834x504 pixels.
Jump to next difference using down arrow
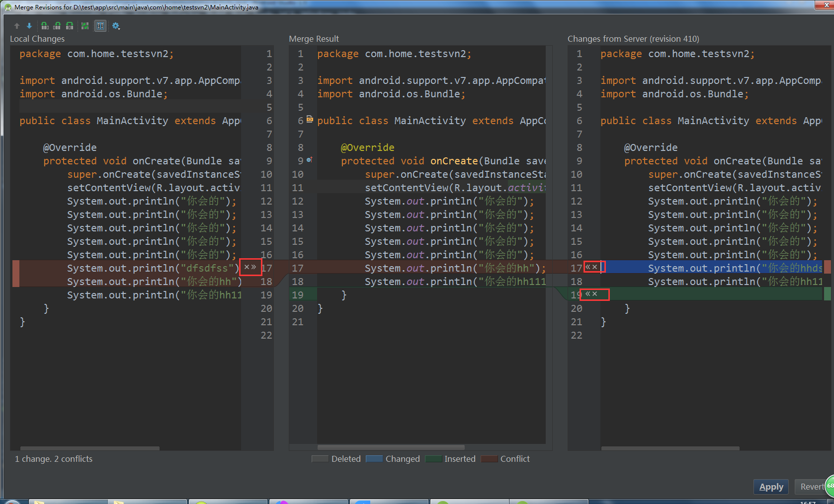tap(29, 25)
